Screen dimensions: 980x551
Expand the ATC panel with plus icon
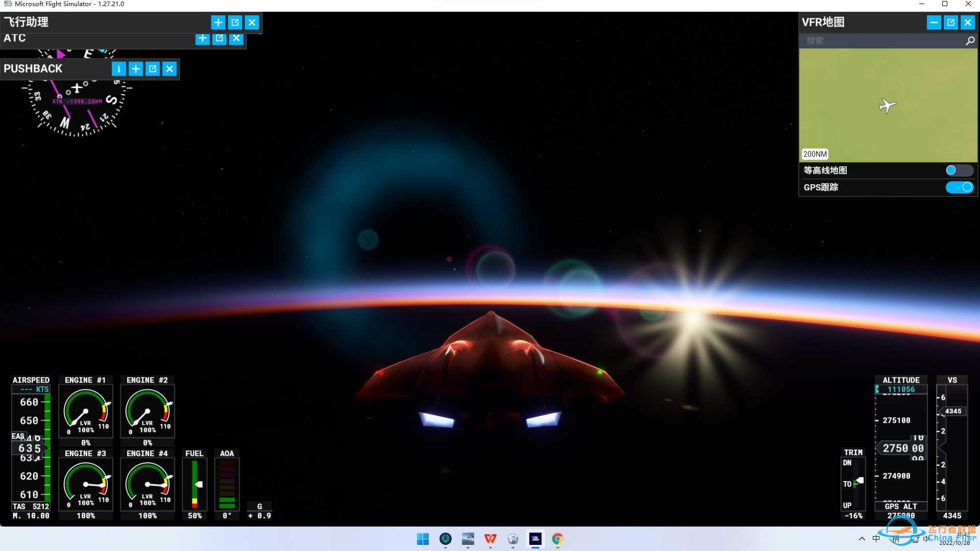pos(203,38)
